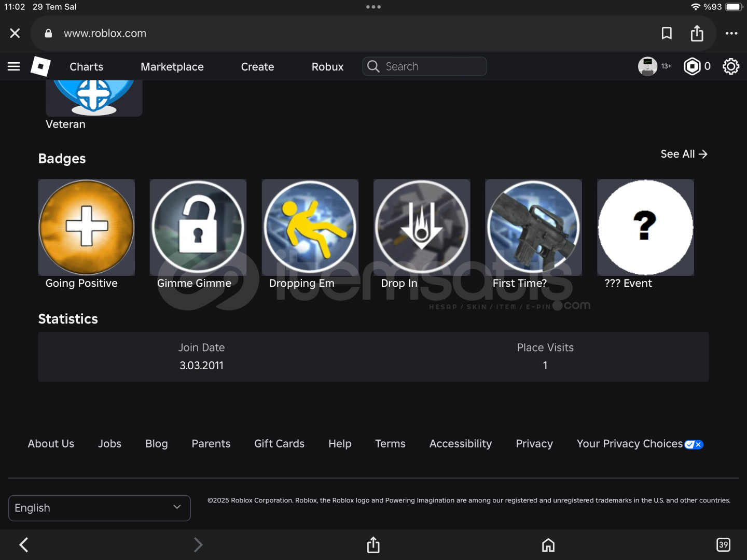Screen dimensions: 747x560
Task: Tap the bottom toolbar share icon
Action: [x=374, y=544]
